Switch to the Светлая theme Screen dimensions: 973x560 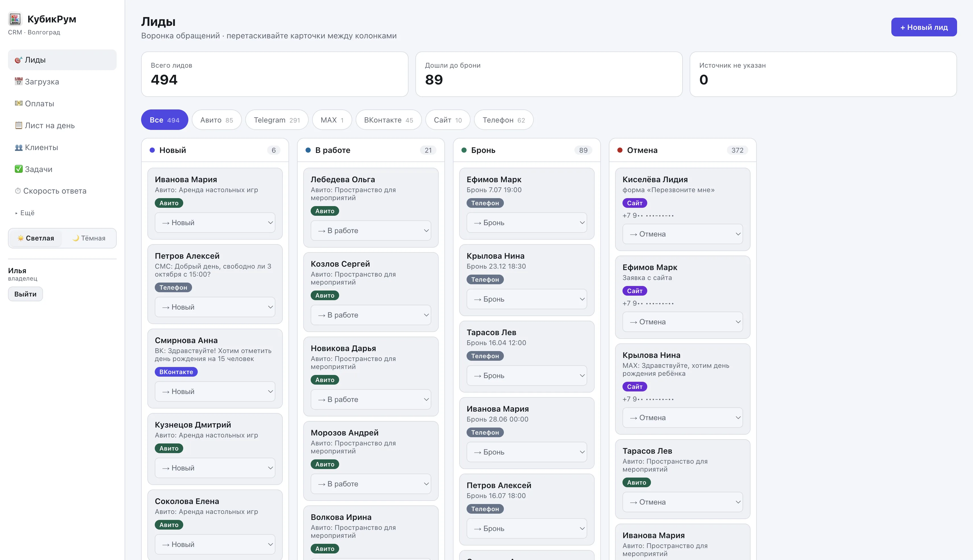(x=36, y=238)
